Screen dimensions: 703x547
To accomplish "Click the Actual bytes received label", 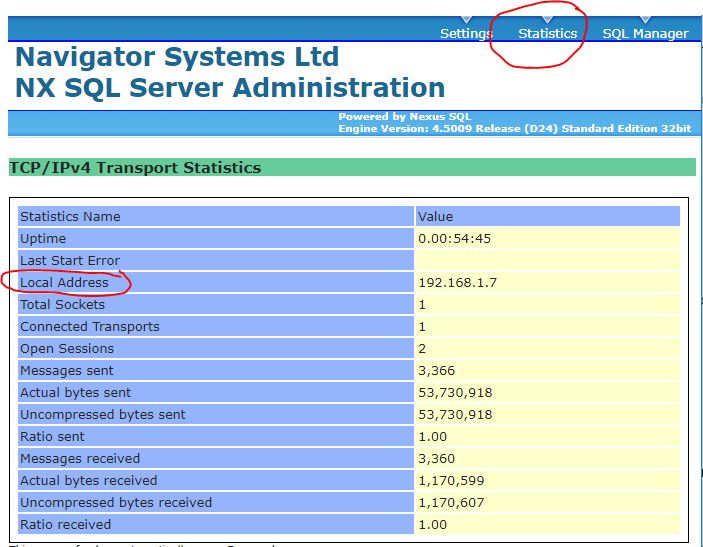I will tap(88, 480).
